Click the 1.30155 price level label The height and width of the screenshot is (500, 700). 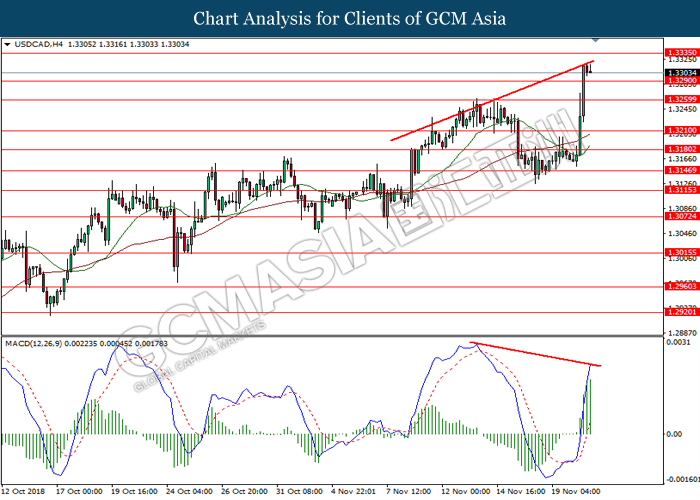pyautogui.click(x=682, y=252)
